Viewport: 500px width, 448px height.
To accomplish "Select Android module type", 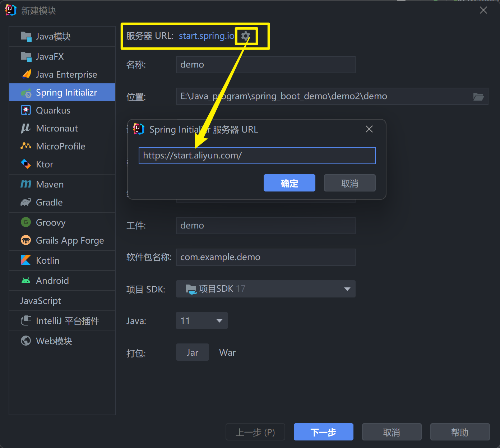I will pos(62,281).
